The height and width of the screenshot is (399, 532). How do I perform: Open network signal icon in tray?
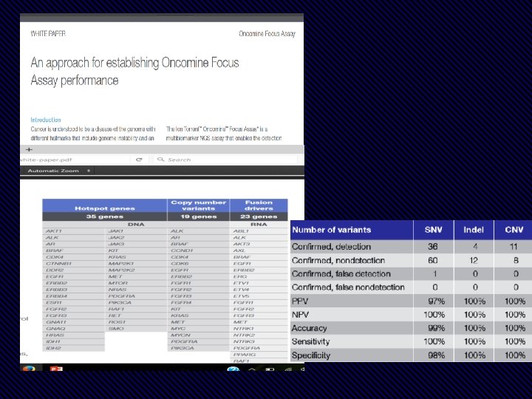[x=288, y=369]
